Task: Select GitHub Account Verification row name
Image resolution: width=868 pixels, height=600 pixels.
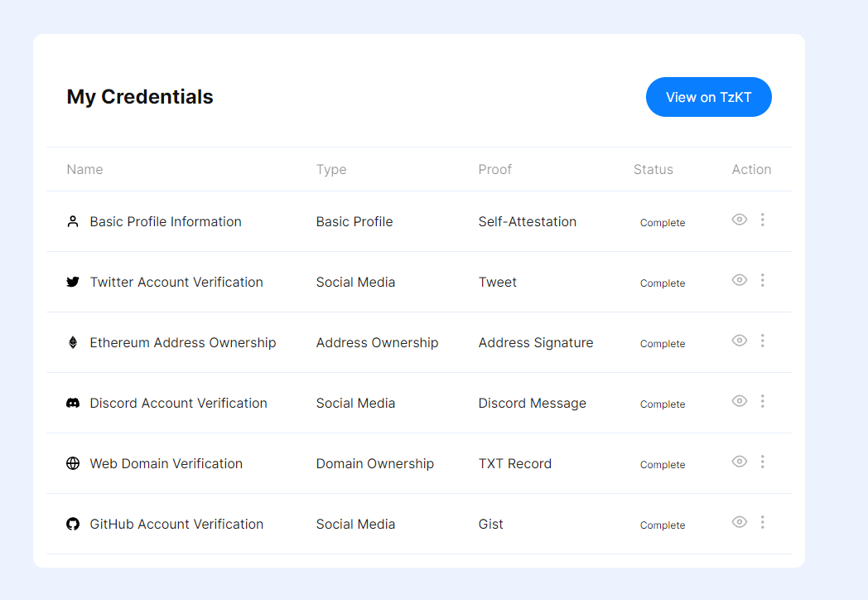Action: click(176, 524)
